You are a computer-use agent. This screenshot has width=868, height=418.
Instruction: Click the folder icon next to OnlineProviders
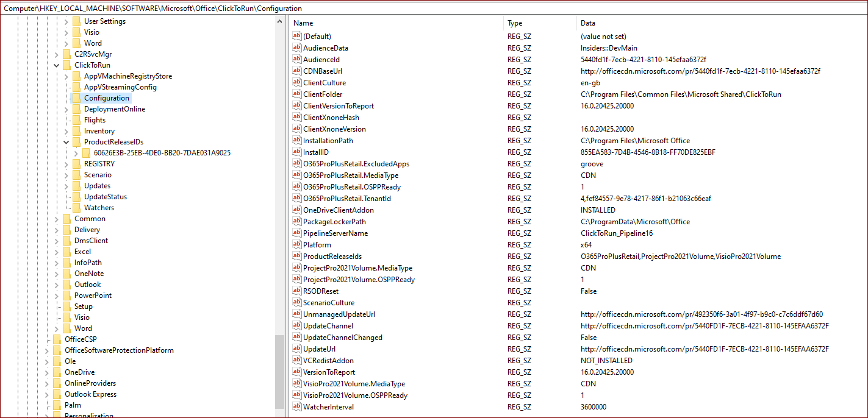pyautogui.click(x=57, y=383)
